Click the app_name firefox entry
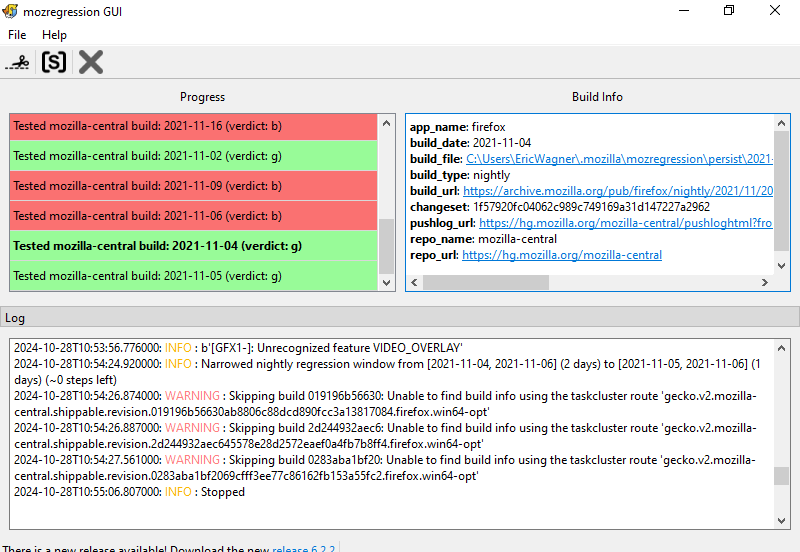This screenshot has height=552, width=800. click(458, 127)
